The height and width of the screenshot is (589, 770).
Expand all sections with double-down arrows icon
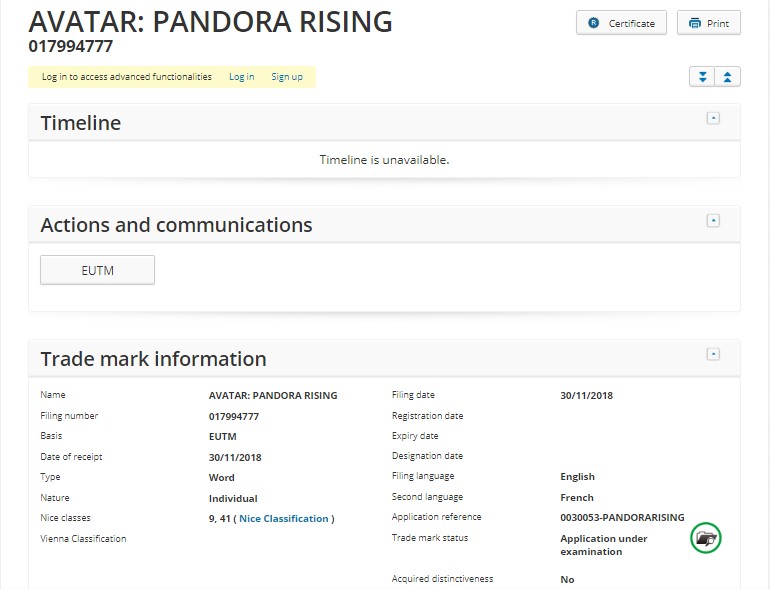(x=702, y=77)
